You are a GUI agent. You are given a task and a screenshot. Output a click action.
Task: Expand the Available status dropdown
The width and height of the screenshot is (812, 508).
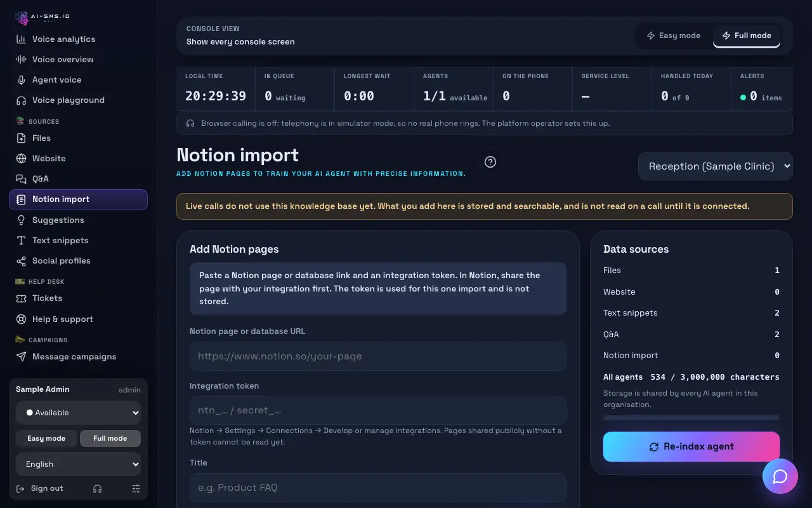point(79,413)
